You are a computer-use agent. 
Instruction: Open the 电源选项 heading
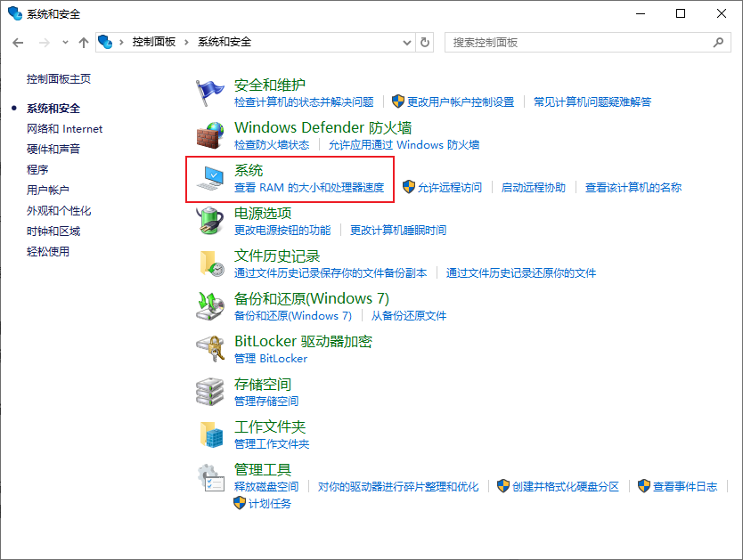point(263,214)
